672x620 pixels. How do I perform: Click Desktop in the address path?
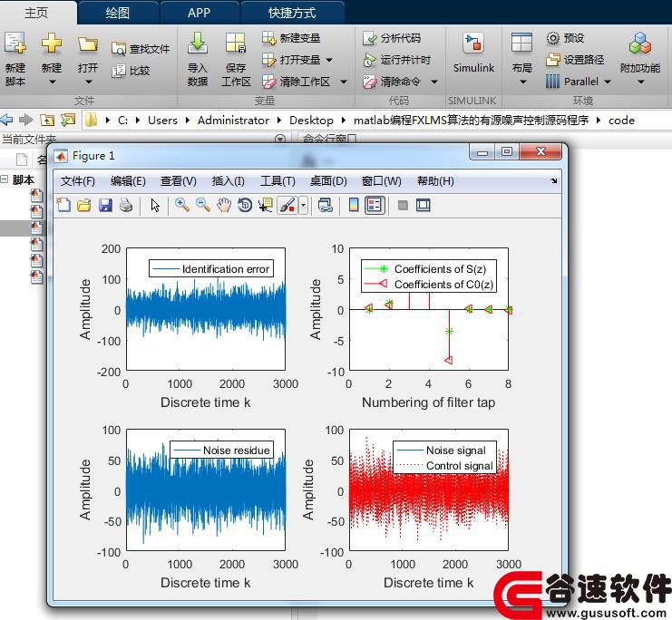coord(311,121)
